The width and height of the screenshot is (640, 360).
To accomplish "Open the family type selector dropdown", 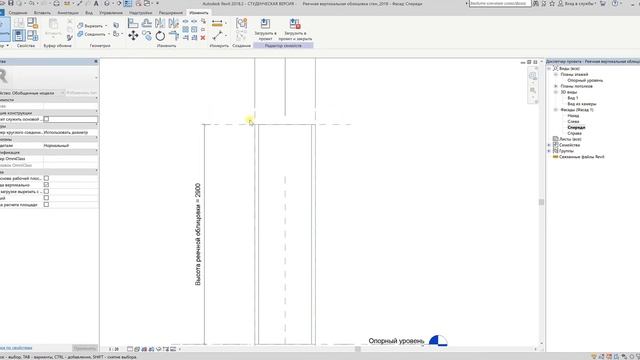I will coord(96,77).
